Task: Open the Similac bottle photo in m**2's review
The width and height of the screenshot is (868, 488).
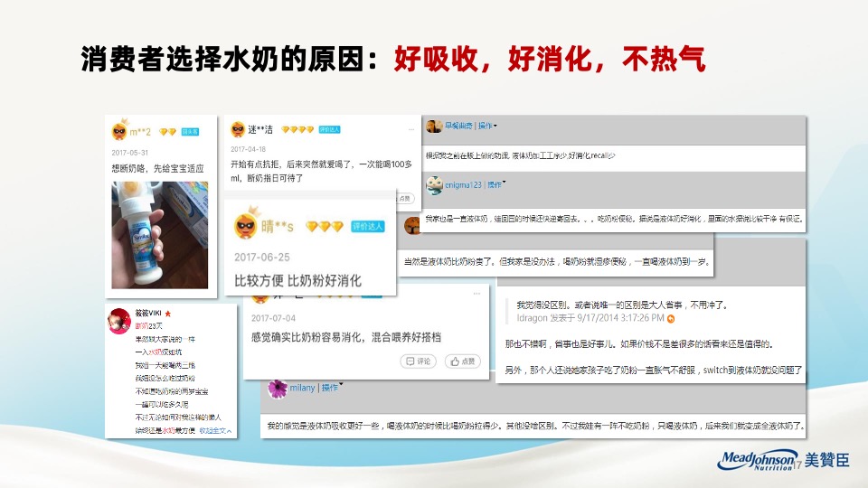Action: pyautogui.click(x=159, y=235)
